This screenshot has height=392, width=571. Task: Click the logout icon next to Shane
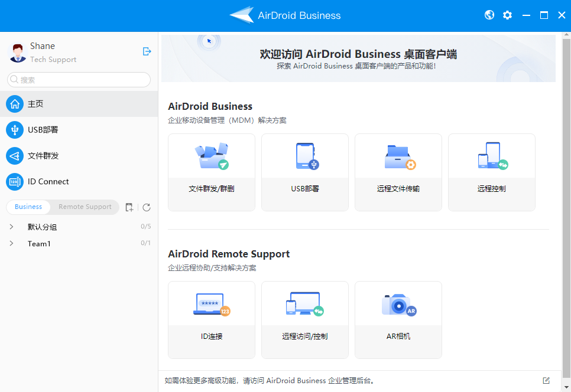[147, 51]
